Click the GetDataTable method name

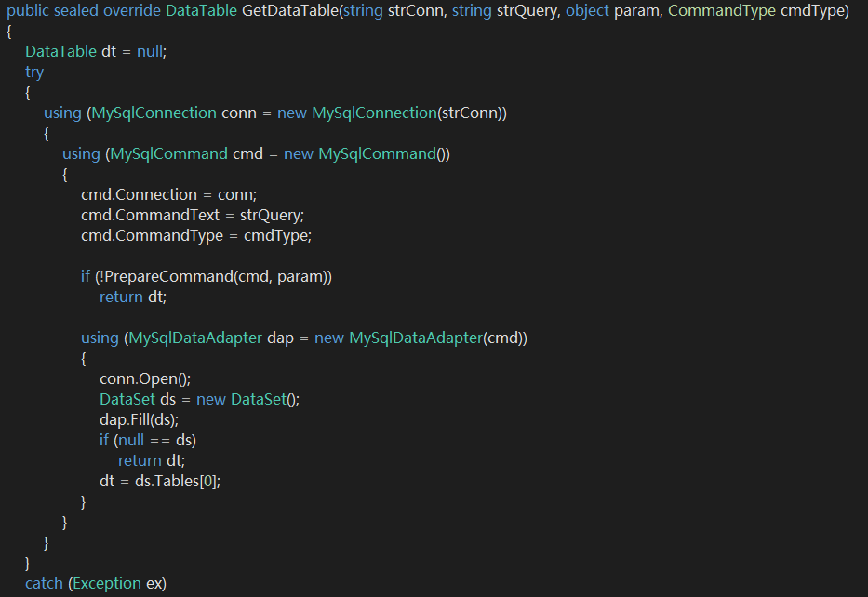290,10
